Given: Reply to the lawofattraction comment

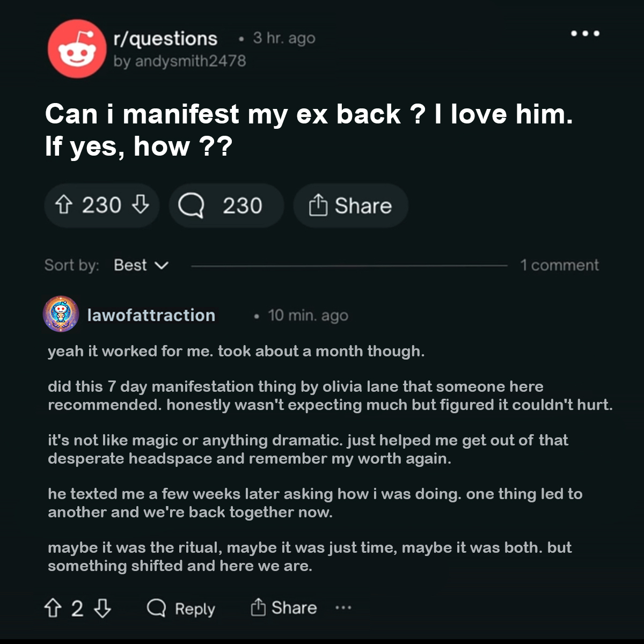Looking at the screenshot, I should coord(181,609).
